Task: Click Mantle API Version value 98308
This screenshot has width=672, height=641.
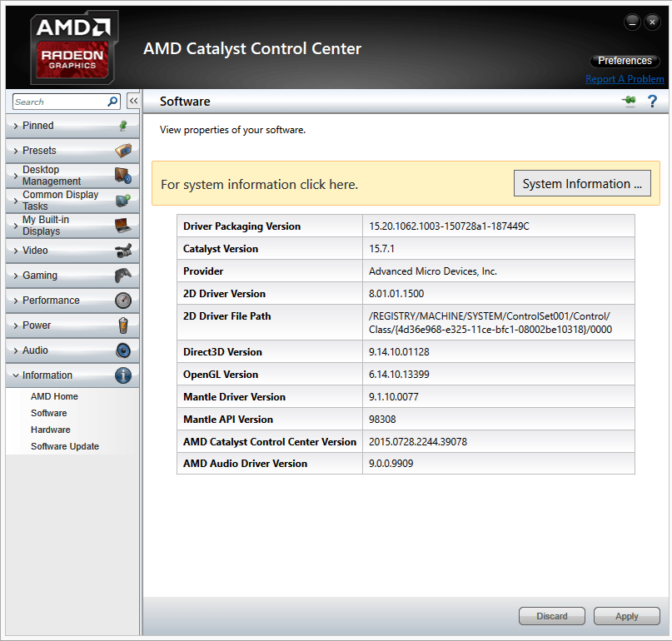Action: [382, 420]
